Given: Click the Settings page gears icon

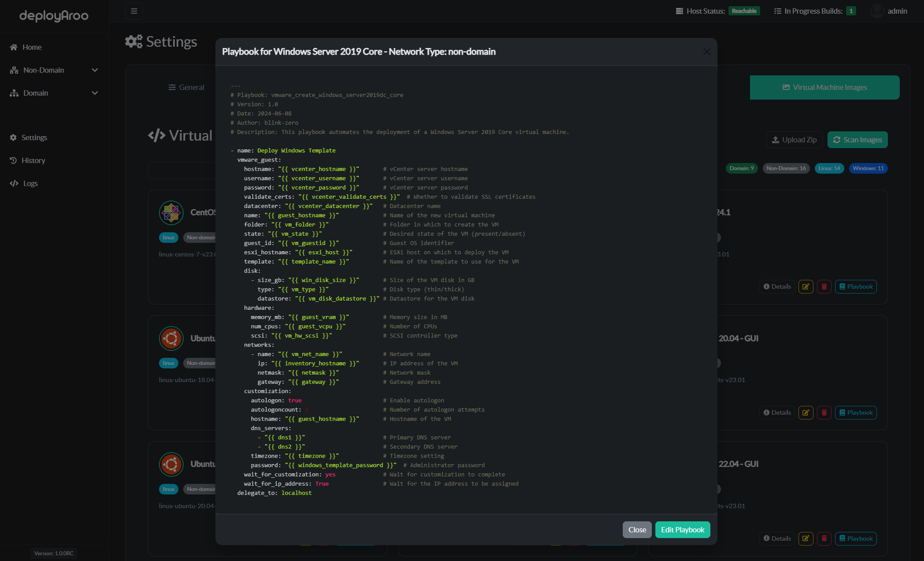Looking at the screenshot, I should [134, 41].
